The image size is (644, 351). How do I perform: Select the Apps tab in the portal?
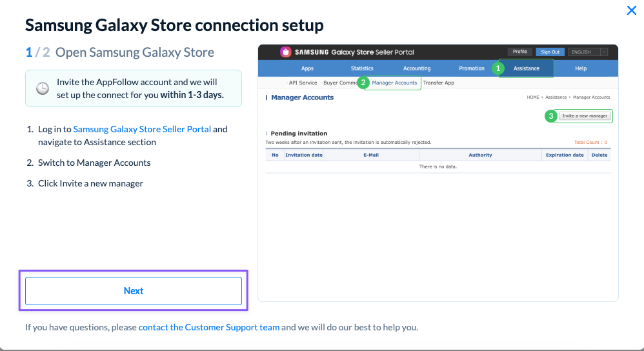pyautogui.click(x=307, y=68)
